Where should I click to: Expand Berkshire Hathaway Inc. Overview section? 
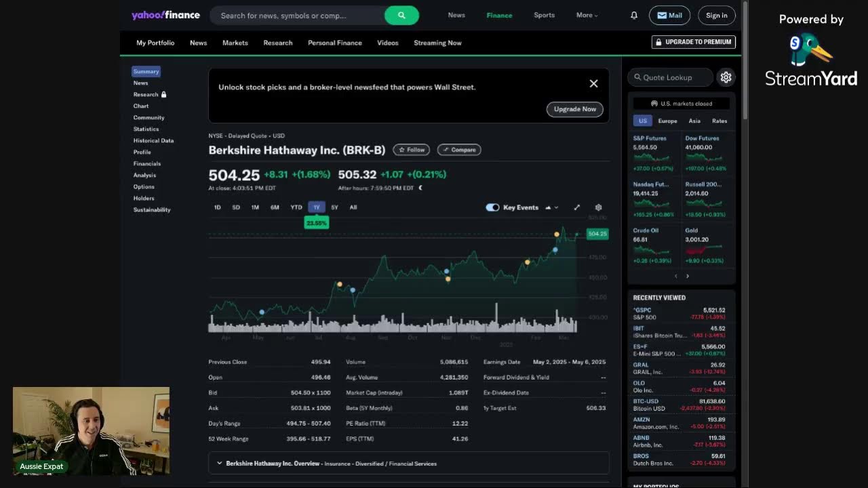pyautogui.click(x=409, y=464)
